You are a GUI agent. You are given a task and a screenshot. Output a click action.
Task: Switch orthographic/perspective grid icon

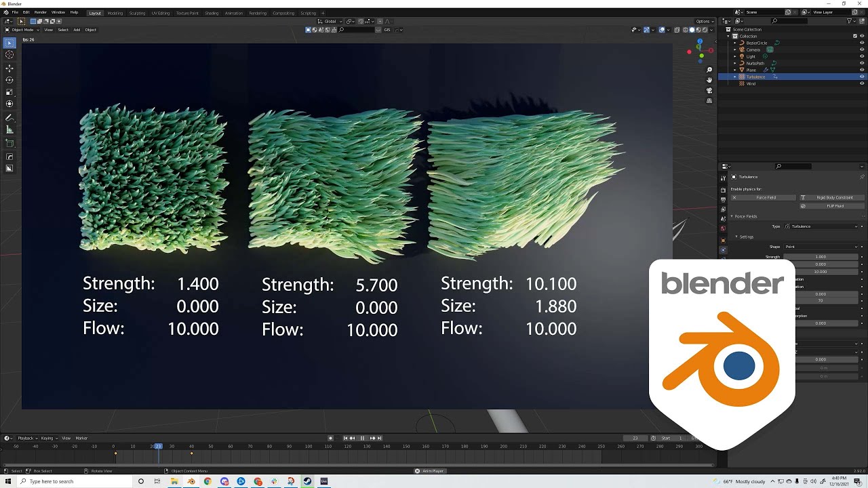click(x=709, y=101)
